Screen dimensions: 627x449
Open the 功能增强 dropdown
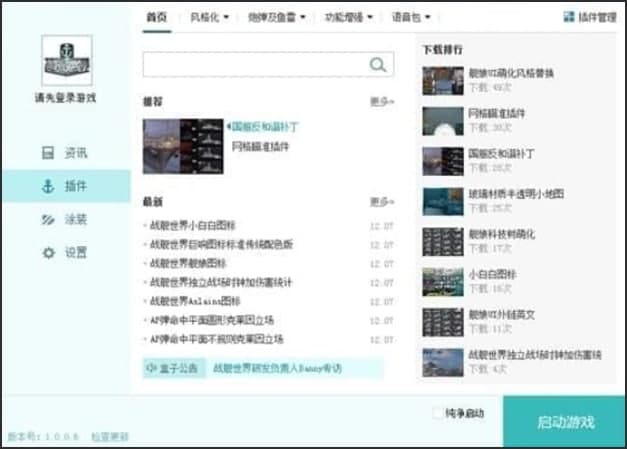tap(351, 17)
